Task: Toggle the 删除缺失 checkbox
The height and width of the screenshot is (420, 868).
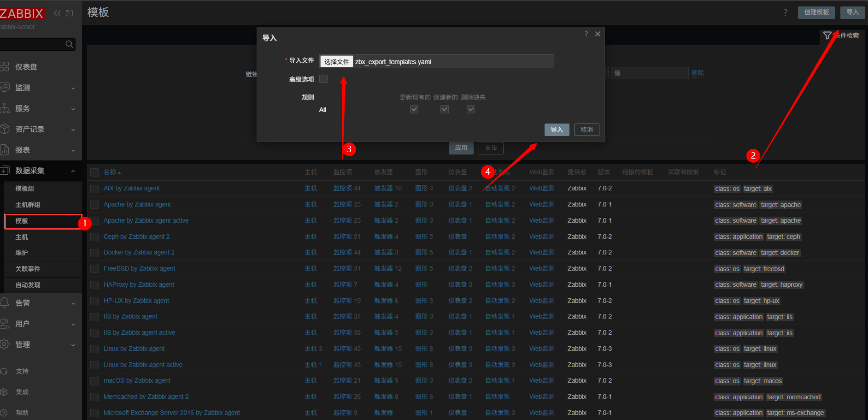Action: [x=470, y=109]
